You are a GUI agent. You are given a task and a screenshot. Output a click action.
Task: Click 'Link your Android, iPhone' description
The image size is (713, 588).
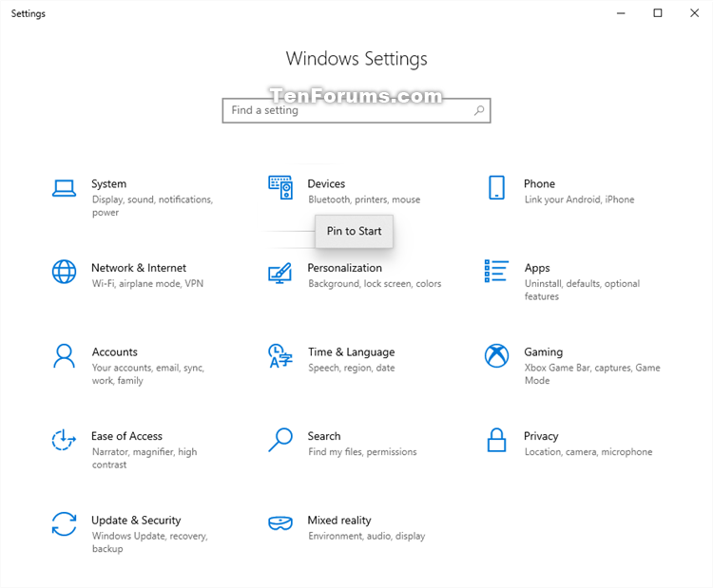pyautogui.click(x=579, y=199)
